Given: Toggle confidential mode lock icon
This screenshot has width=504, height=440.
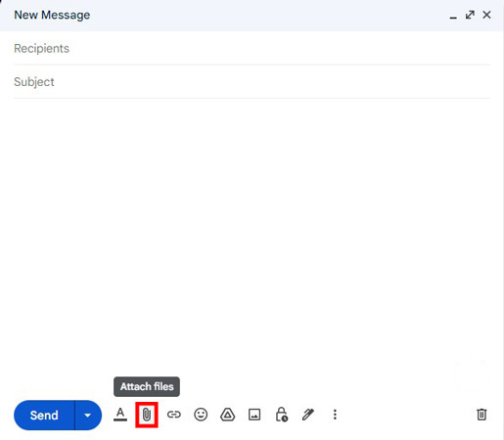Looking at the screenshot, I should click(x=282, y=415).
